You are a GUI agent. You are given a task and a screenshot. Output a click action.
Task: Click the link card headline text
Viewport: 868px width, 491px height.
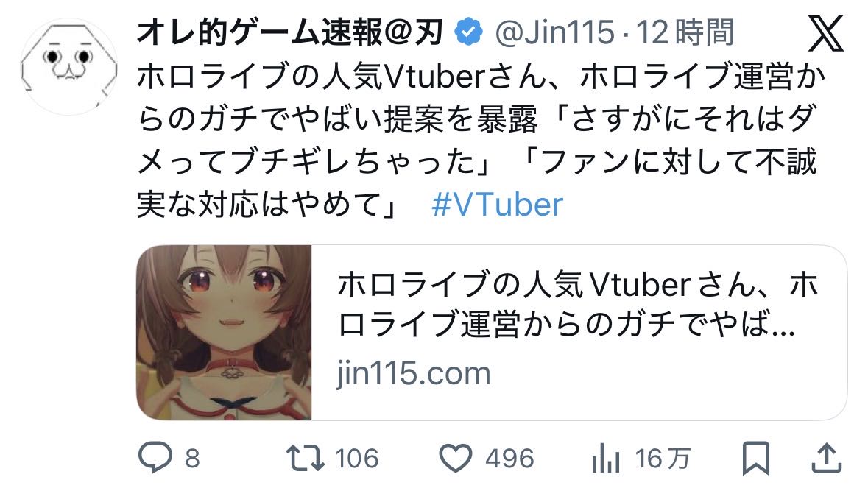pos(577,303)
